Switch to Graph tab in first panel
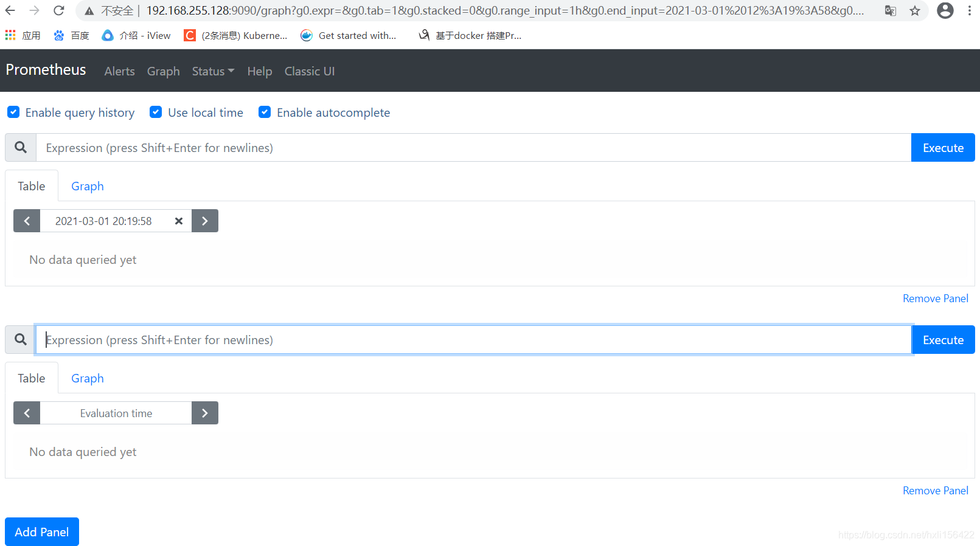 pos(88,186)
